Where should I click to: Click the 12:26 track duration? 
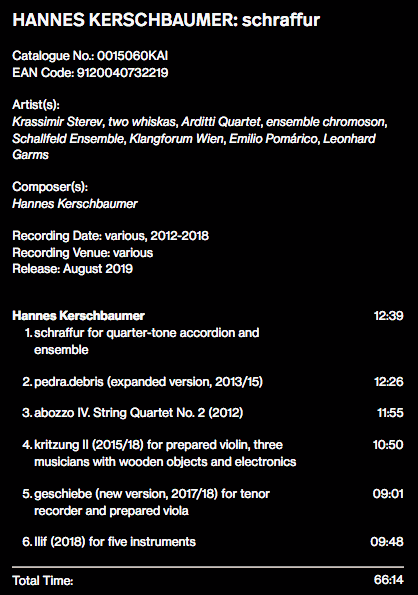388,381
